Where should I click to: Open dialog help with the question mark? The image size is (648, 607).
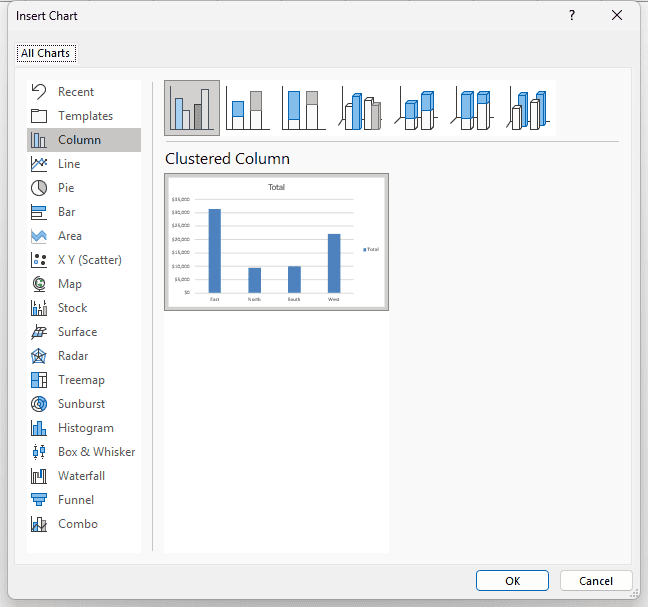572,16
